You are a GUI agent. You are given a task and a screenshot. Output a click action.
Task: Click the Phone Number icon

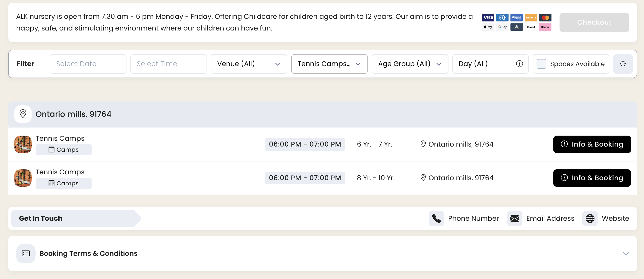[x=436, y=218]
